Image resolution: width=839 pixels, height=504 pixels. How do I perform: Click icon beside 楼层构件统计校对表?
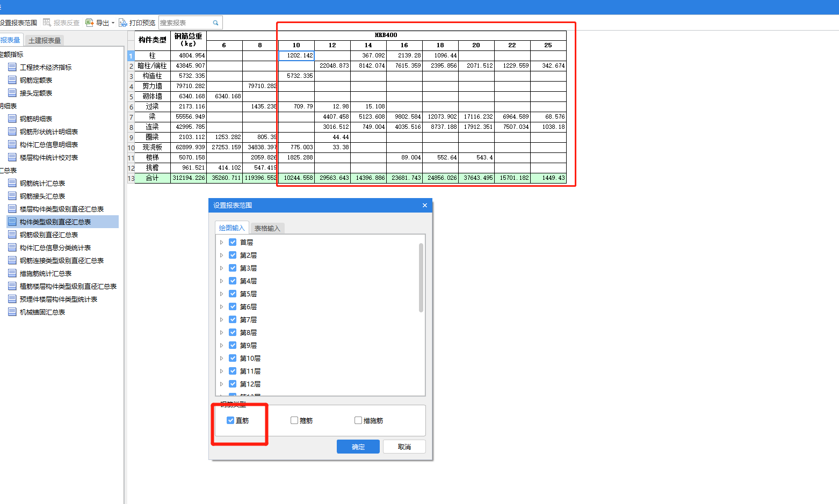pyautogui.click(x=12, y=157)
